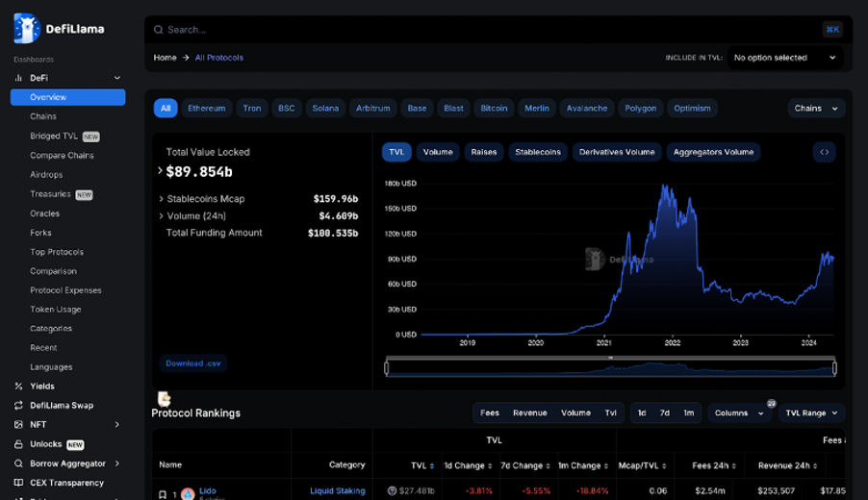Toggle Derivatives Volume chart series
The image size is (868, 500).
pos(617,152)
